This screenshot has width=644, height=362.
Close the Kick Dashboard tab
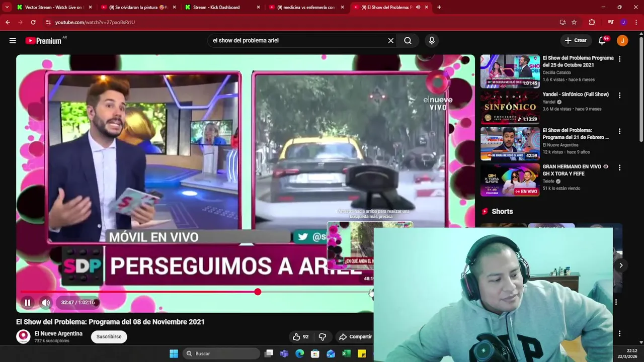point(258,7)
